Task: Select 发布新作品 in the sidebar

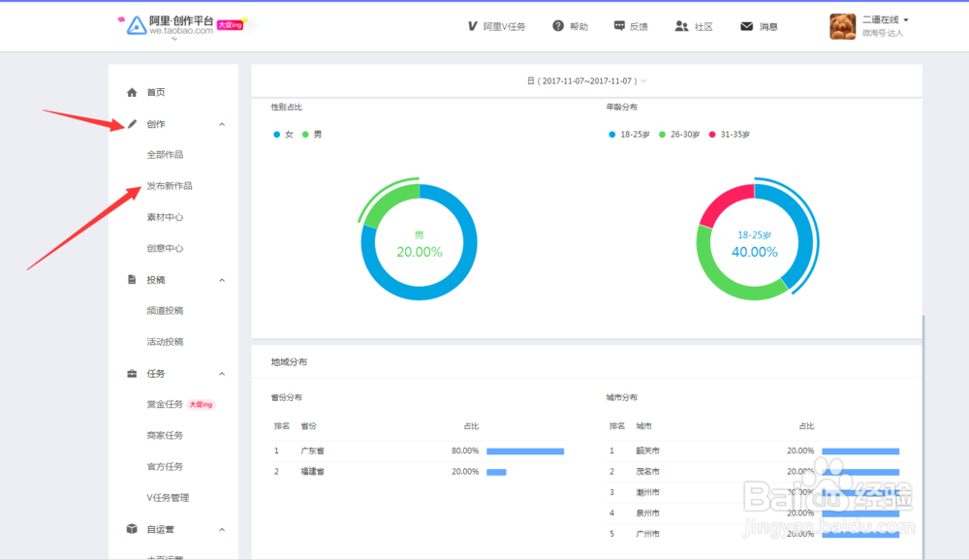Action: (x=170, y=185)
